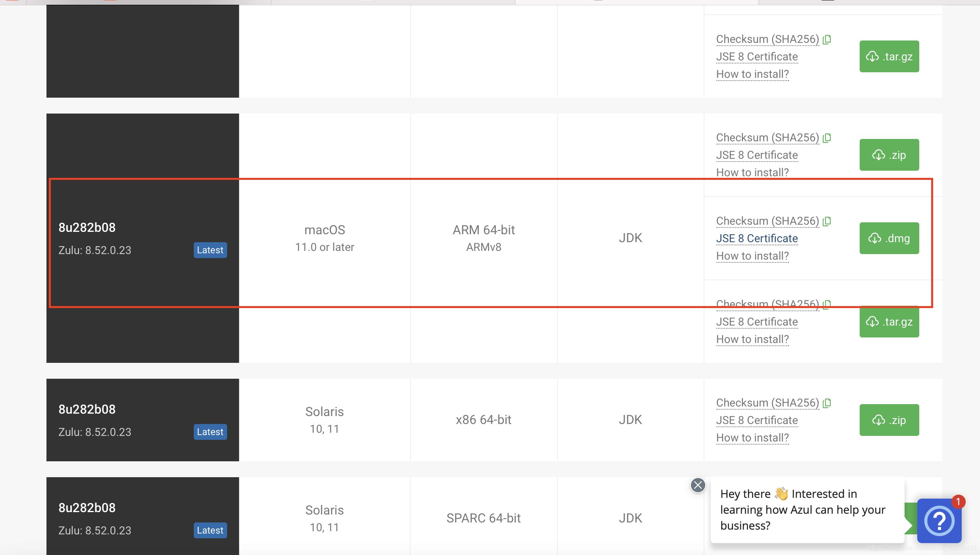Open the help chat question mark widget
980x555 pixels.
click(939, 520)
